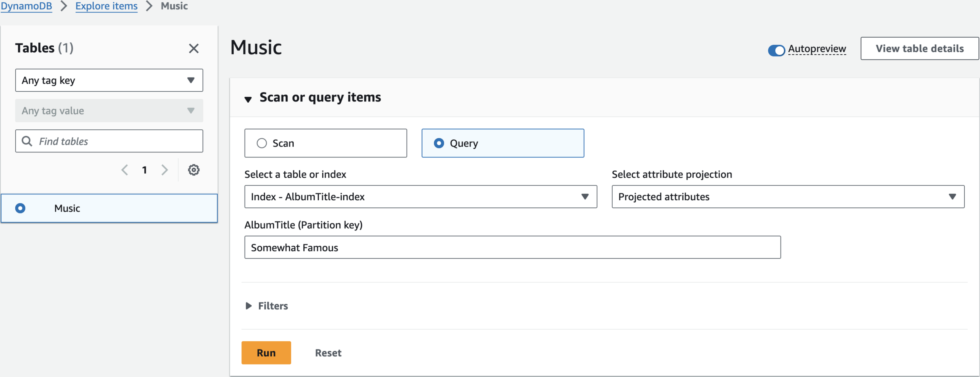
Task: Open the Any tag value dropdown
Action: (x=109, y=111)
